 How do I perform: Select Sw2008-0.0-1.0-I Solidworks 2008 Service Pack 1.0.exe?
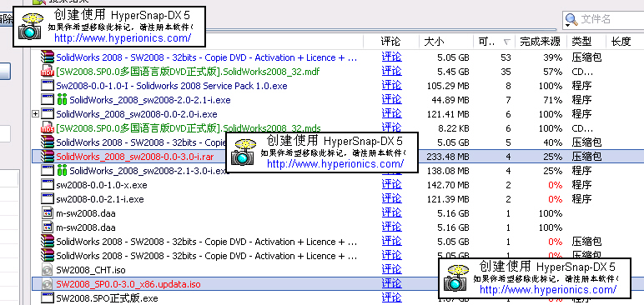pyautogui.click(x=172, y=86)
